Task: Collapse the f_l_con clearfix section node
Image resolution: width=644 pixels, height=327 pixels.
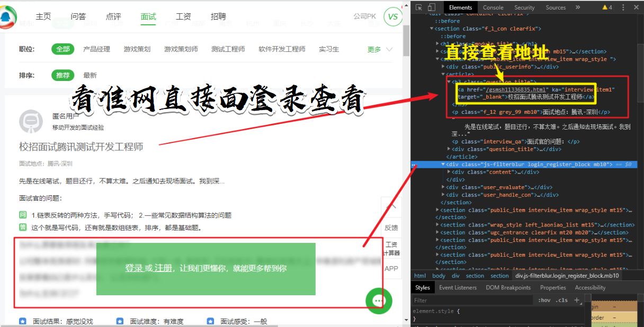Action: pos(431,29)
